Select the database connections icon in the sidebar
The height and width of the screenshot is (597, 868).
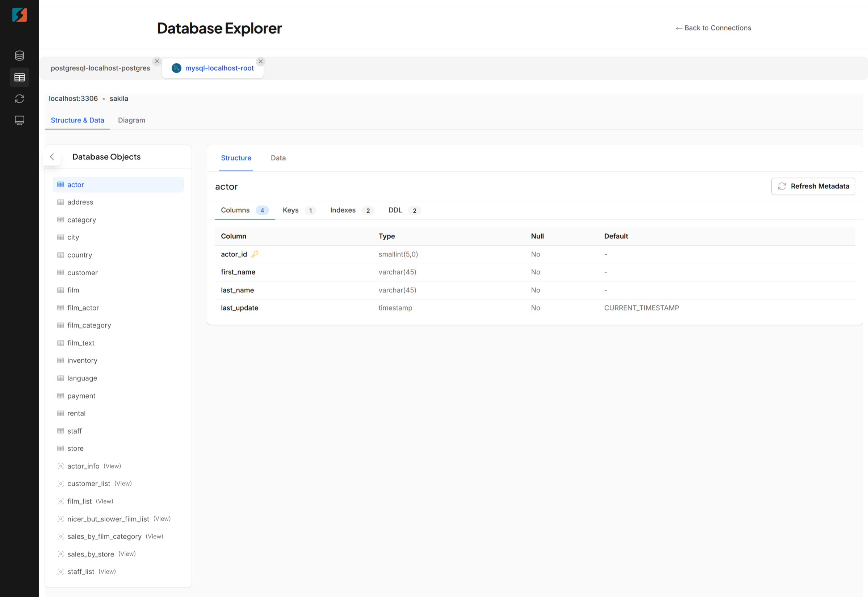20,55
